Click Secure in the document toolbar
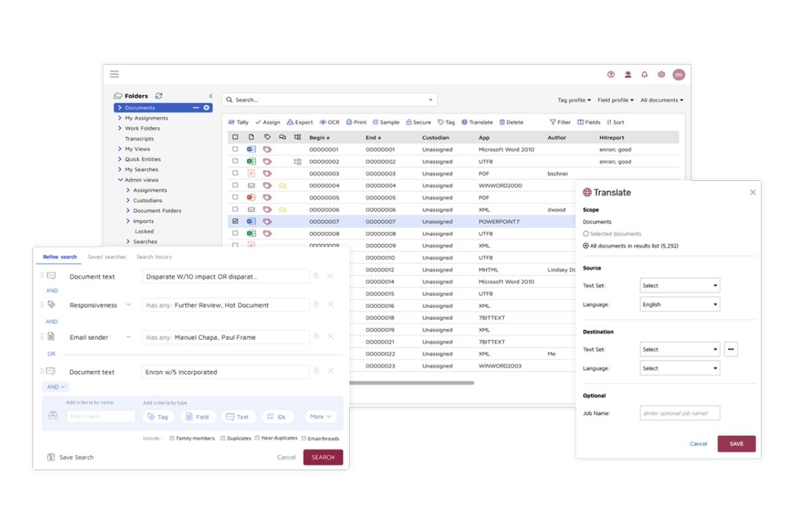Image resolution: width=798 pixels, height=532 pixels. tap(418, 122)
